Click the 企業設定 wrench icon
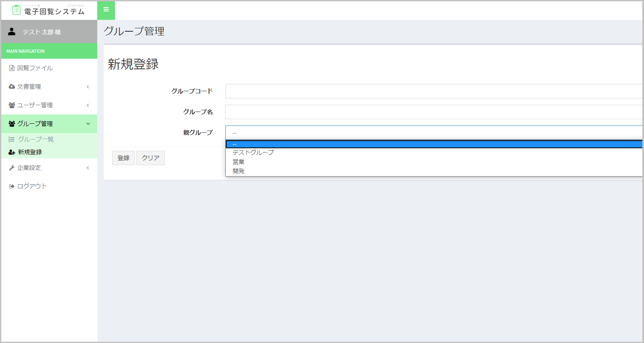The height and width of the screenshot is (343, 644). (12, 168)
